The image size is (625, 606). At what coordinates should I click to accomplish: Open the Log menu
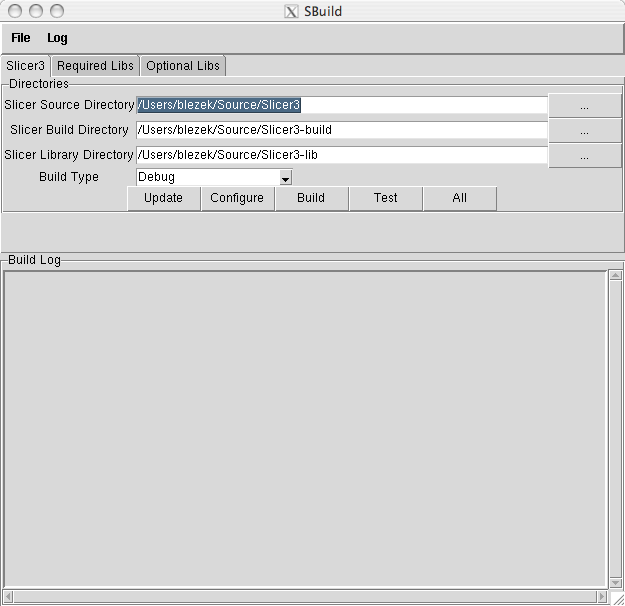(57, 38)
